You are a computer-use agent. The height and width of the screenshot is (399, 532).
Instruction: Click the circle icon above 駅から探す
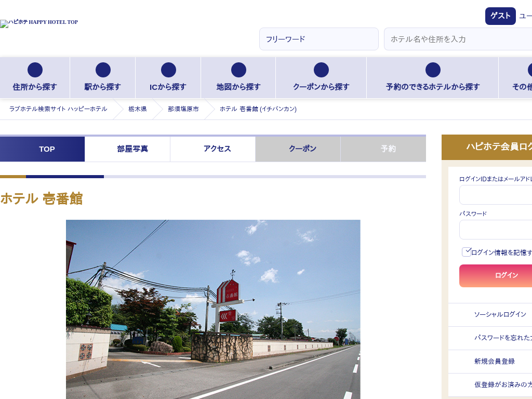pos(103,70)
